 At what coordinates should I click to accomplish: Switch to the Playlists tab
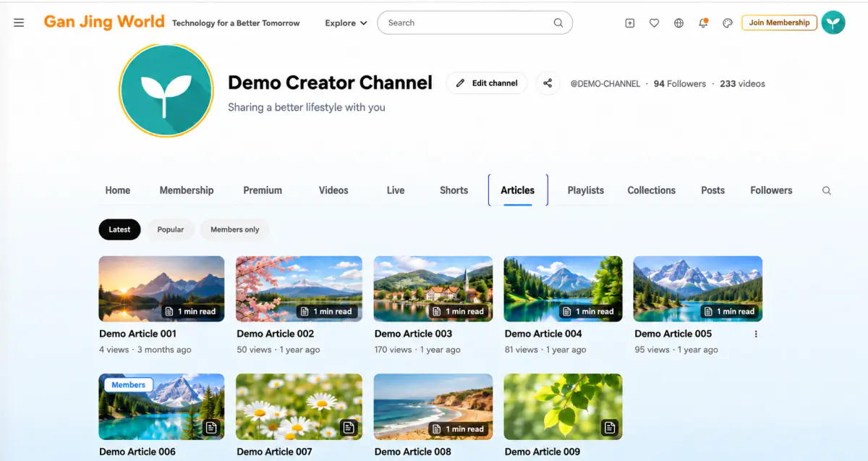tap(586, 190)
